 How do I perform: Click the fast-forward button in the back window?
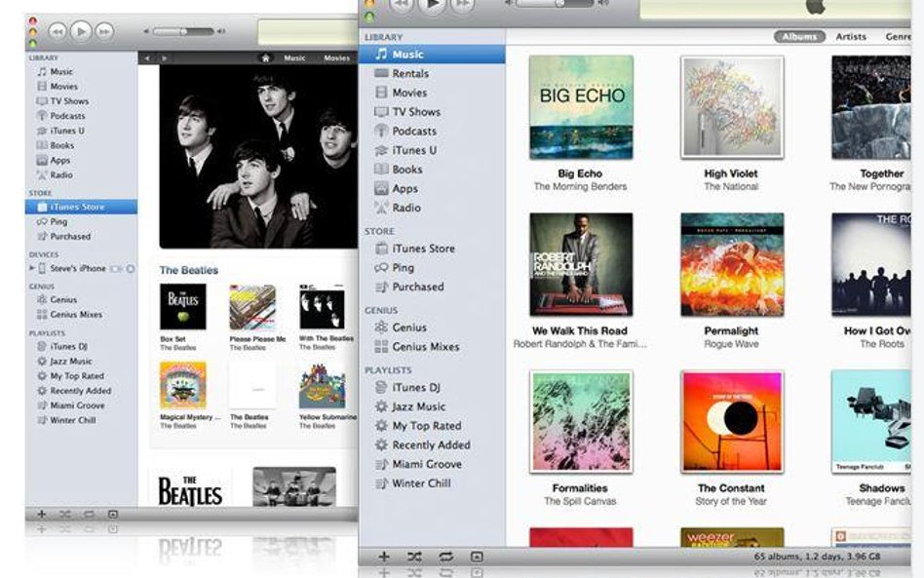coord(104,31)
